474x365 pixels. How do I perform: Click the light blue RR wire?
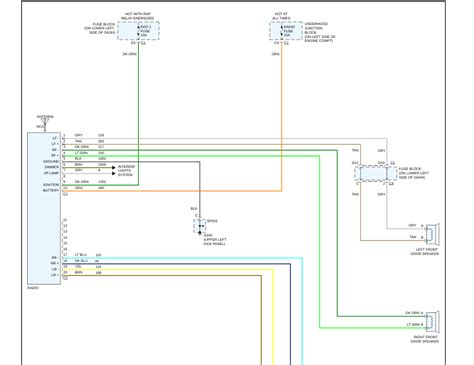click(183, 258)
